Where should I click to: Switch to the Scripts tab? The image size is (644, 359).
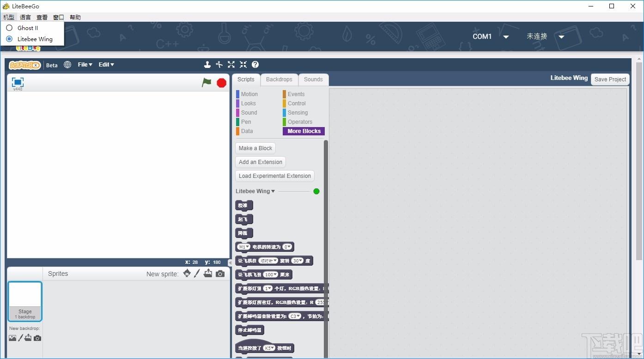pos(246,79)
